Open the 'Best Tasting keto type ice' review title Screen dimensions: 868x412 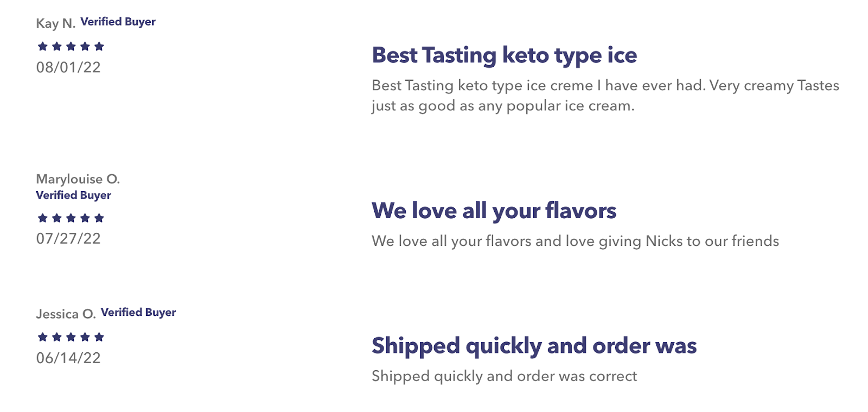(x=504, y=55)
